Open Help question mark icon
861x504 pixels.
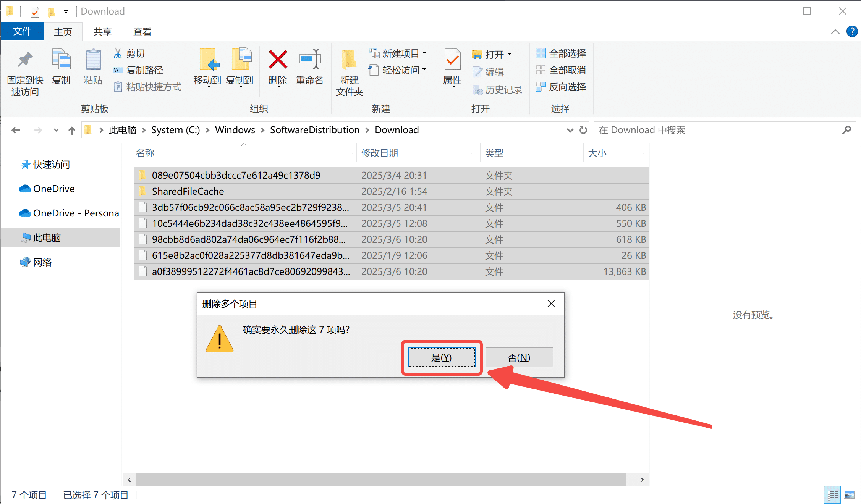point(852,31)
